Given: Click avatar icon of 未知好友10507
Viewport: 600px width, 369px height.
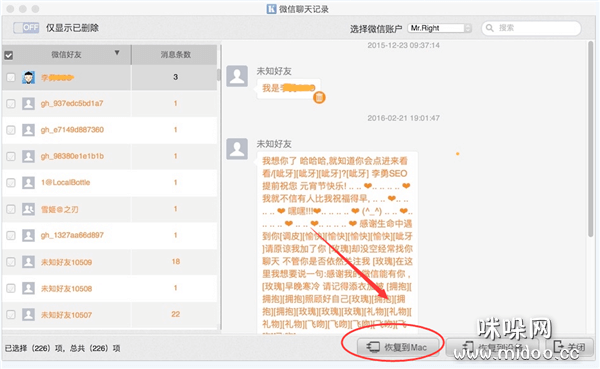Looking at the screenshot, I should click(x=28, y=315).
